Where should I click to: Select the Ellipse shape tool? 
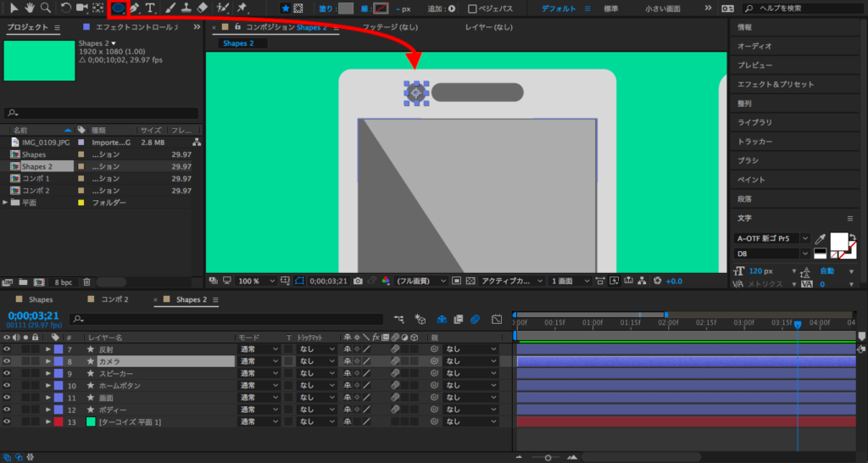[118, 8]
